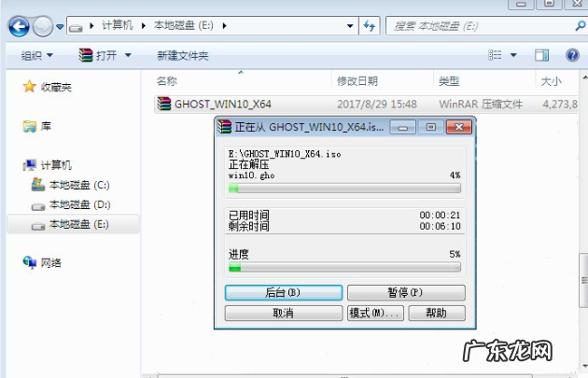The image size is (588, 378).
Task: Click the 本地磁盘 (C:) drive icon
Action: click(38, 185)
